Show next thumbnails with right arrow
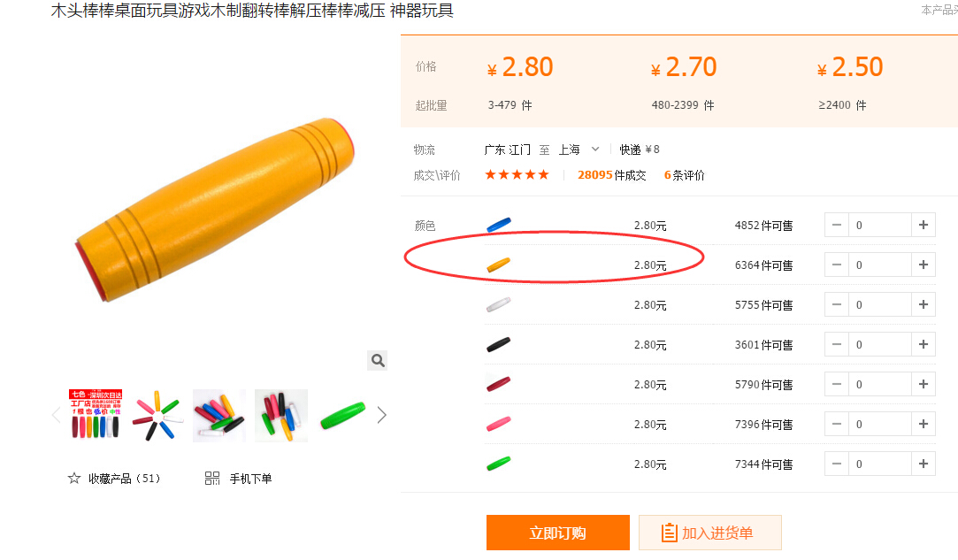The height and width of the screenshot is (560, 958). [382, 415]
